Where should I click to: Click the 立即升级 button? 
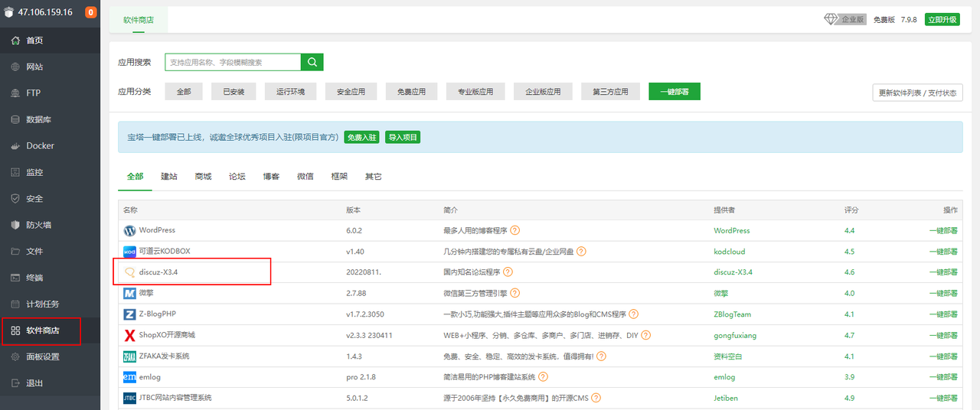coord(942,19)
